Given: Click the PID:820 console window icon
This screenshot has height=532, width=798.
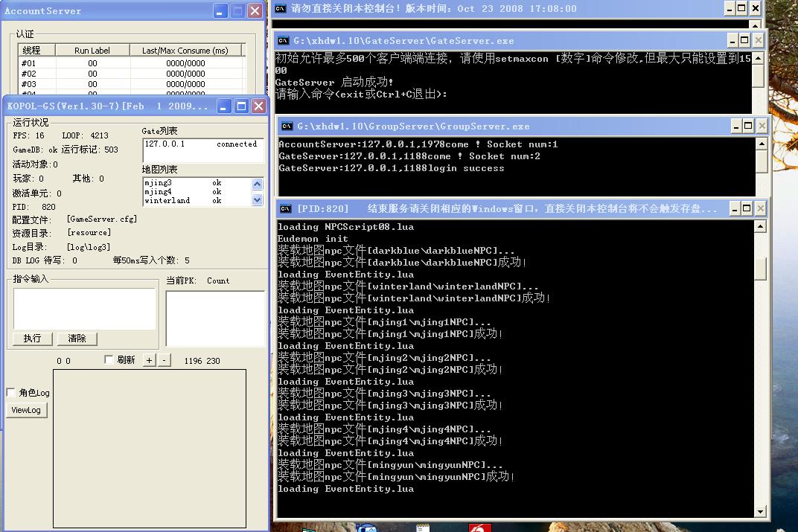Looking at the screenshot, I should pyautogui.click(x=284, y=208).
